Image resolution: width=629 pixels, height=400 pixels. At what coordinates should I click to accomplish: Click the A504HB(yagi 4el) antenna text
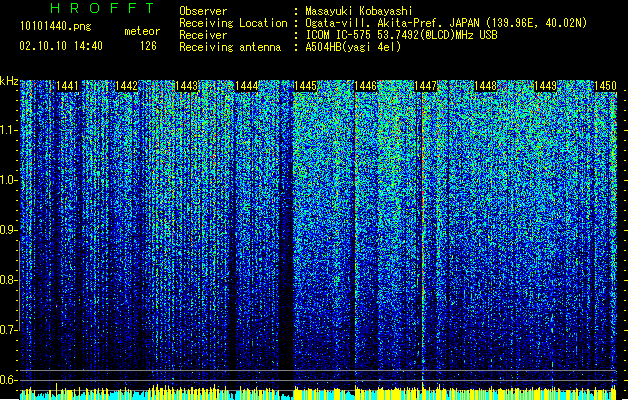coord(353,47)
